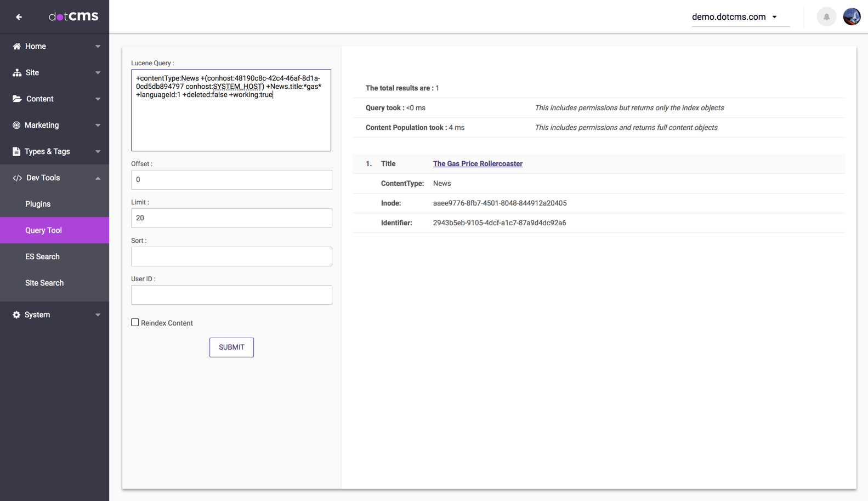Collapse the Dev Tools section arrow
Screen dimensions: 868x501
98,178
